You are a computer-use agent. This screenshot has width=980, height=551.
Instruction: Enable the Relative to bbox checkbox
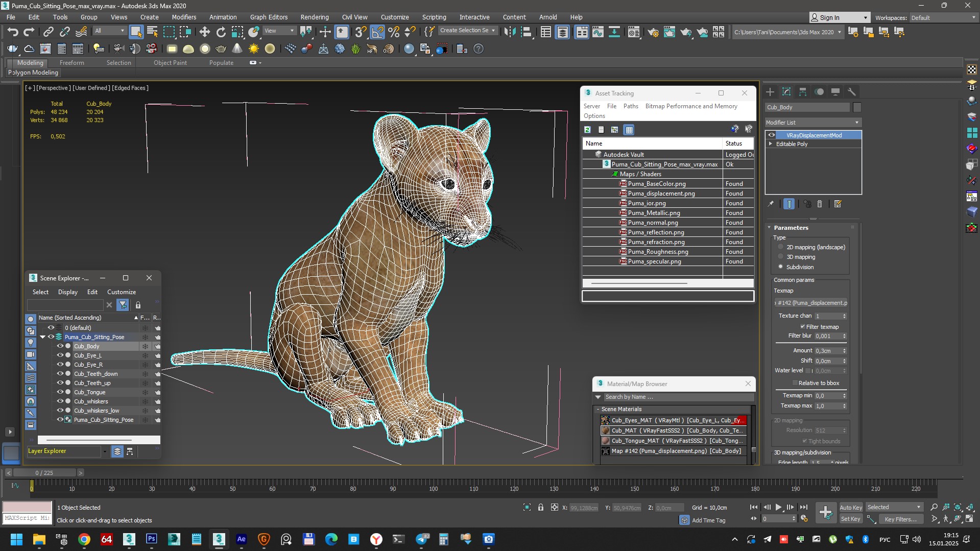click(795, 383)
